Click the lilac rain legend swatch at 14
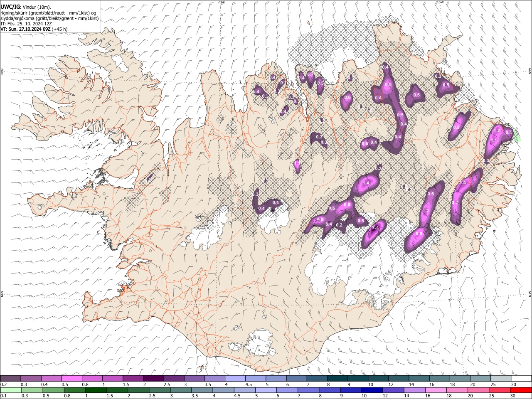 click(x=414, y=390)
